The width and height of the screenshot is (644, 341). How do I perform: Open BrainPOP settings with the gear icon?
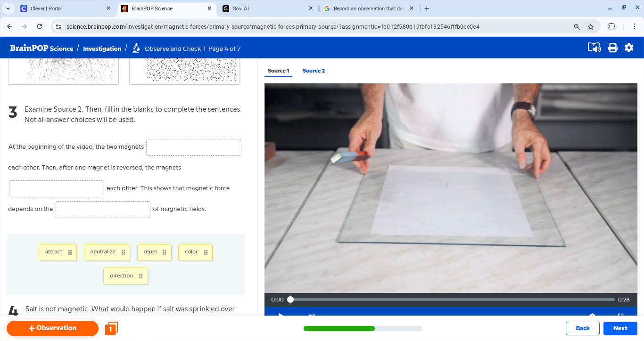coord(629,47)
